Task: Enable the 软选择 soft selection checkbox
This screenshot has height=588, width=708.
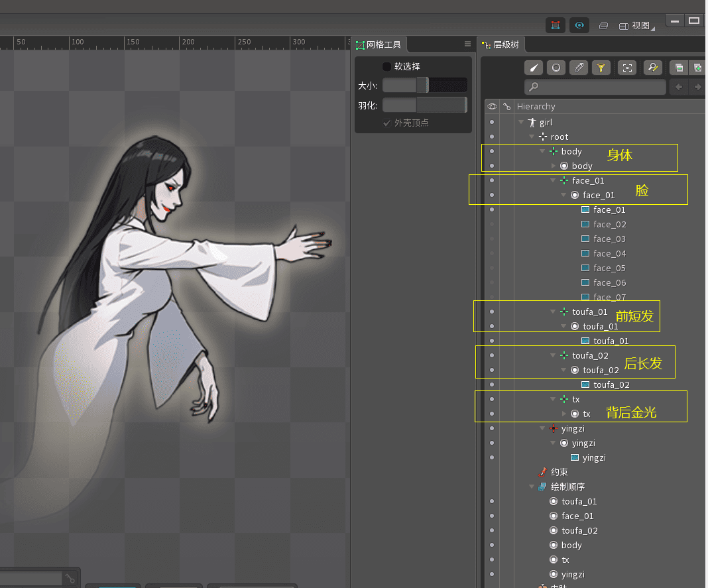Action: pos(386,67)
